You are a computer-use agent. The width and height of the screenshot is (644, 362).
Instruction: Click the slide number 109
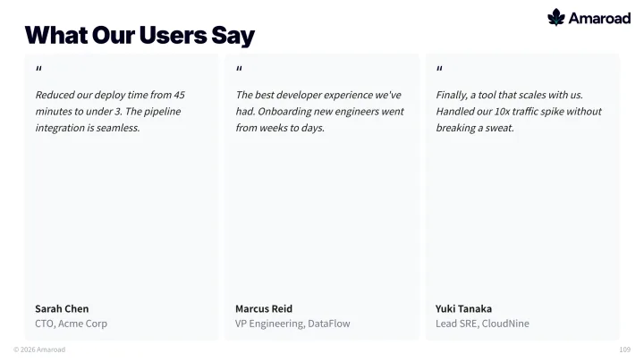(x=624, y=349)
